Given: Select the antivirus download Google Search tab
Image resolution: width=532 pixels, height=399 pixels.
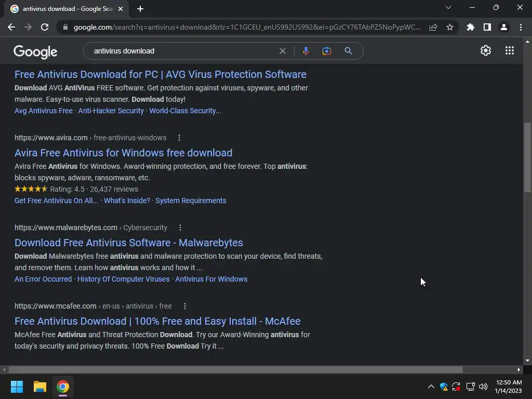Looking at the screenshot, I should 67,9.
